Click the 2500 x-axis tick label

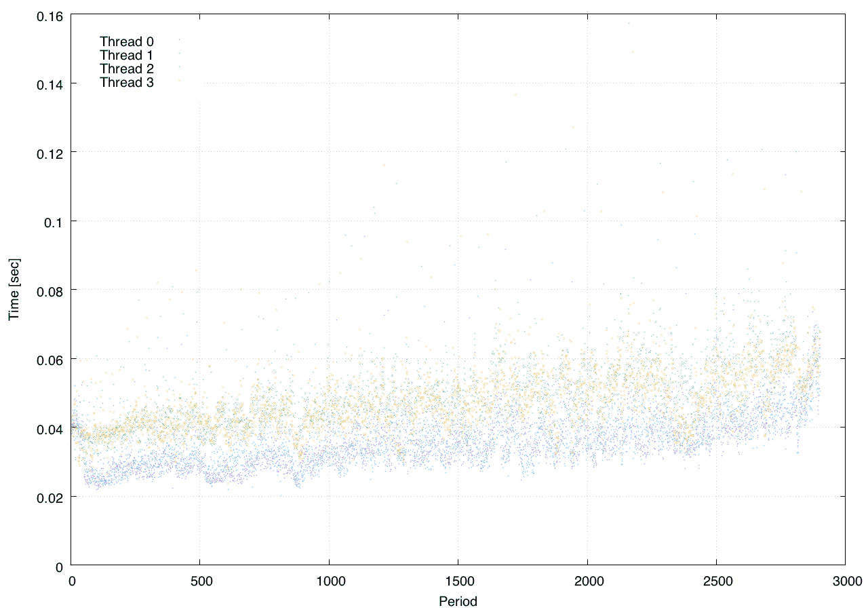[x=716, y=581]
